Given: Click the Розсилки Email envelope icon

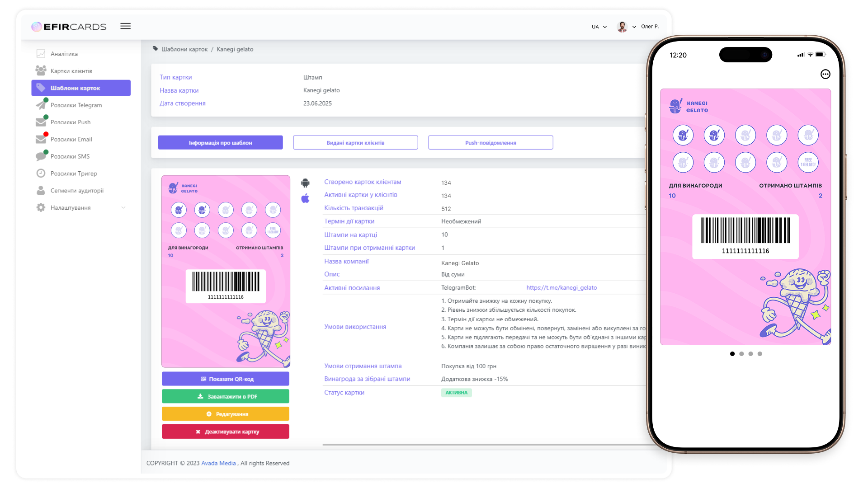Looking at the screenshot, I should (x=41, y=139).
